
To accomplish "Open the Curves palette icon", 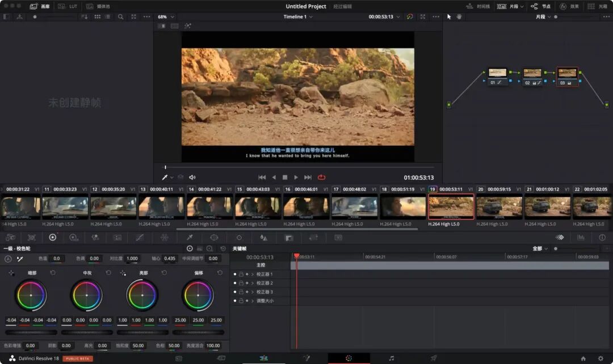I will point(140,238).
